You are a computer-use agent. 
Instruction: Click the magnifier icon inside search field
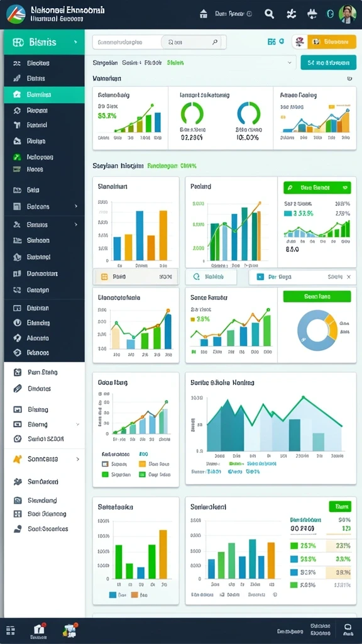coord(215,42)
